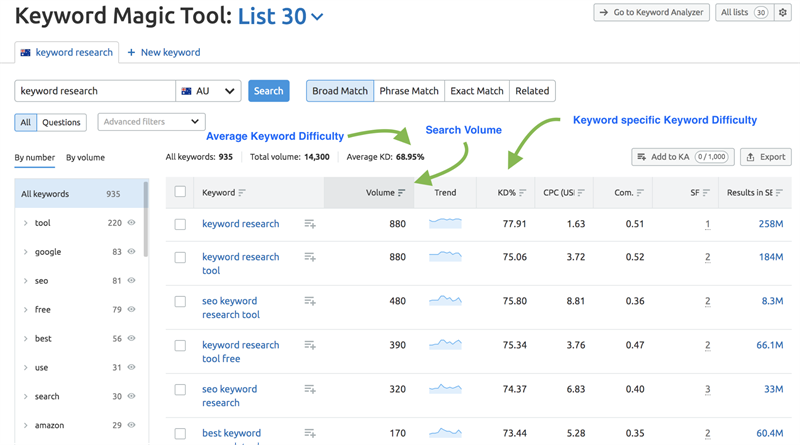Viewport: 800px width, 445px height.
Task: Select the Related tab
Action: tap(532, 91)
